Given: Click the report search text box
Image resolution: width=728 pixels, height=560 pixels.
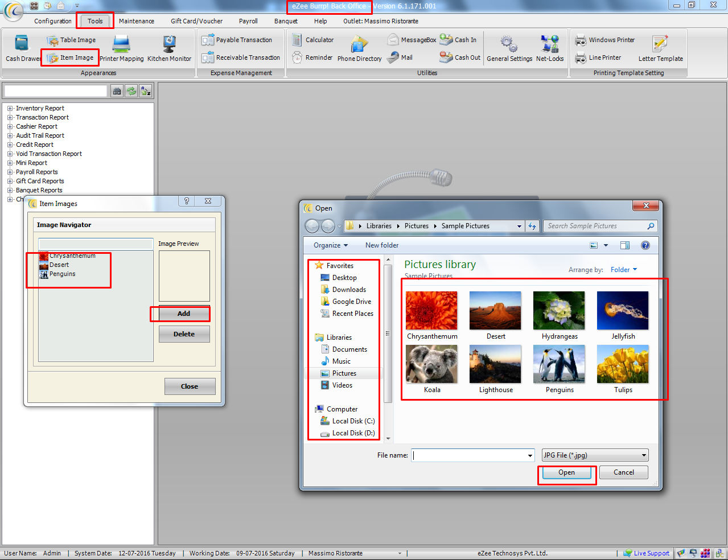Looking at the screenshot, I should tap(56, 91).
